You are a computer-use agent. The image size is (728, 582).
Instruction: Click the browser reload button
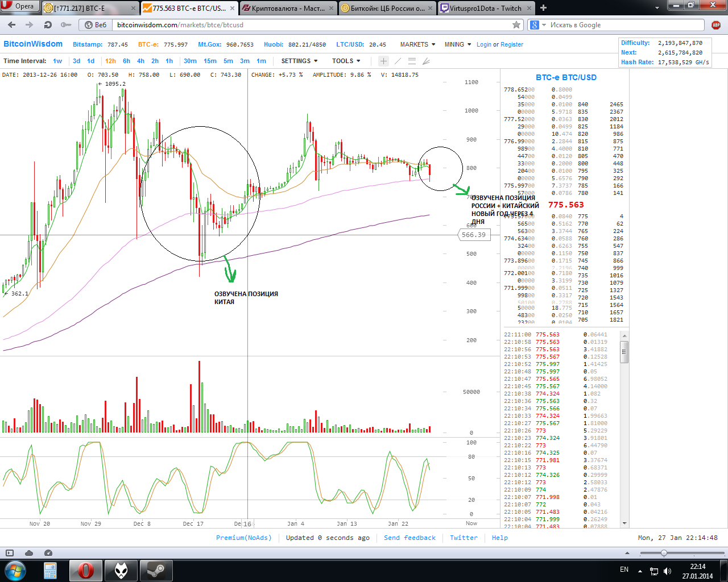click(48, 25)
